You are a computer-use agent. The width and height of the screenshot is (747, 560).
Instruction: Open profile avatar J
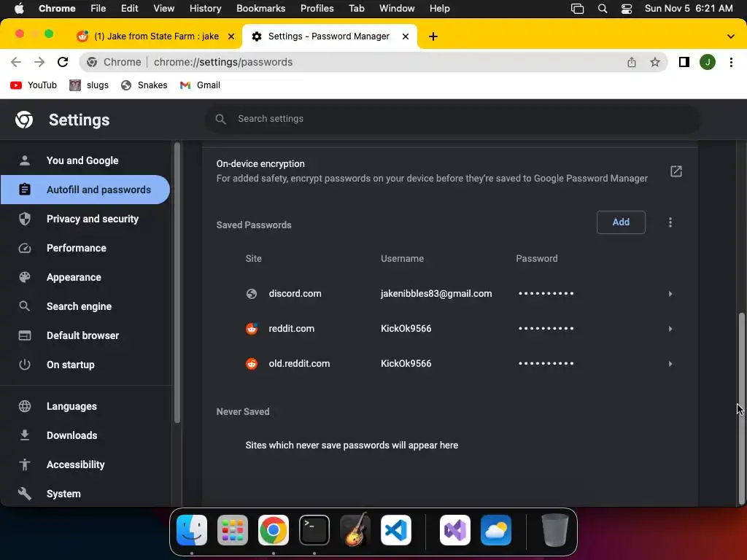pos(708,62)
